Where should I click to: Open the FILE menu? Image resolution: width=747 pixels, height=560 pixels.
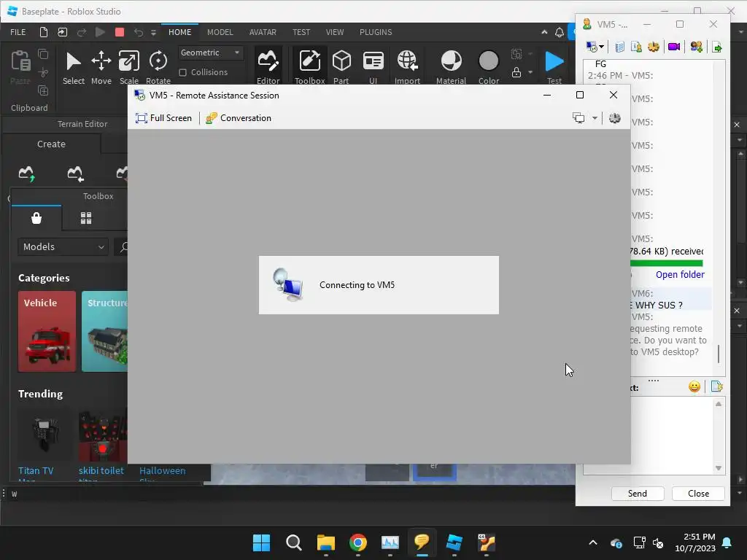[18, 32]
